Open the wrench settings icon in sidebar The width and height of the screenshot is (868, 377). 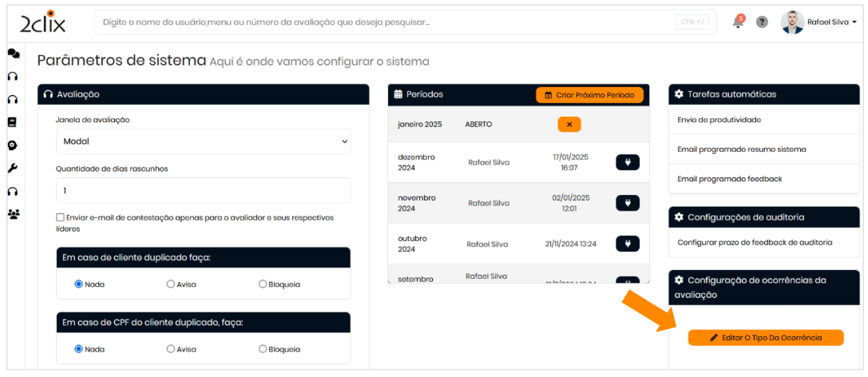pos(12,169)
